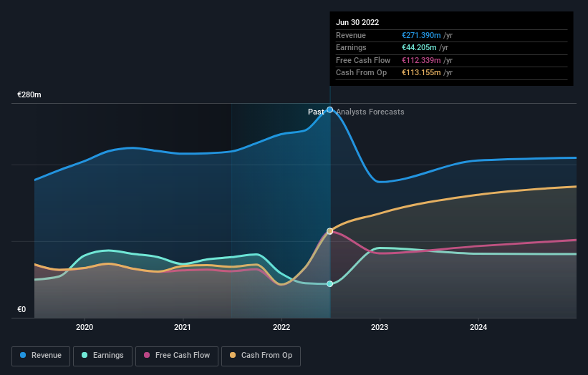Click the 2021 x-axis label
The width and height of the screenshot is (588, 375).
(x=182, y=328)
